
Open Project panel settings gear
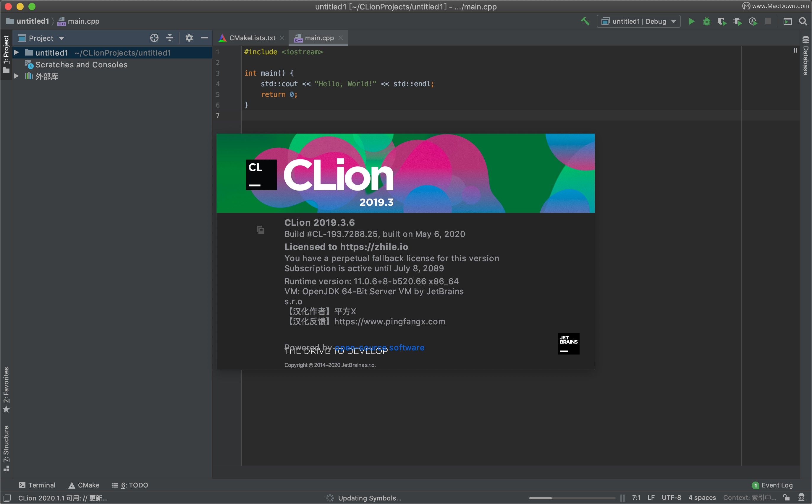pyautogui.click(x=189, y=38)
